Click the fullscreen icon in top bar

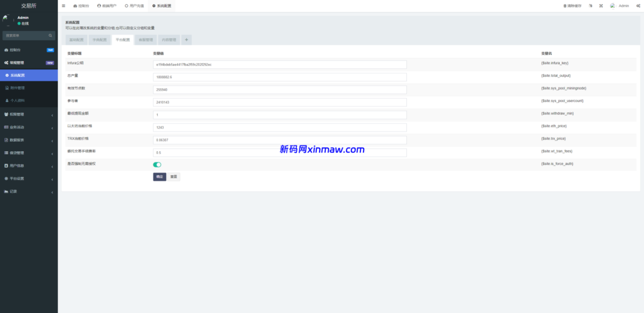coord(601,6)
